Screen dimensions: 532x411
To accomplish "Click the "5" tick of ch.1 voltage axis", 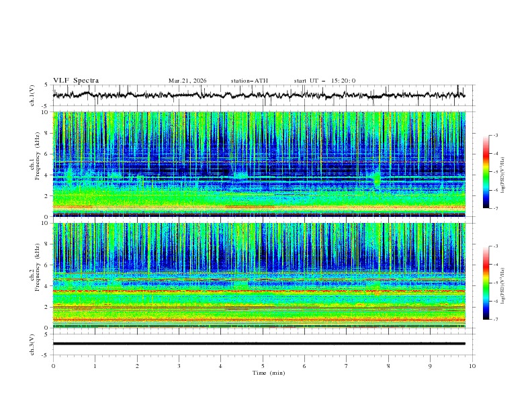I will [x=47, y=85].
